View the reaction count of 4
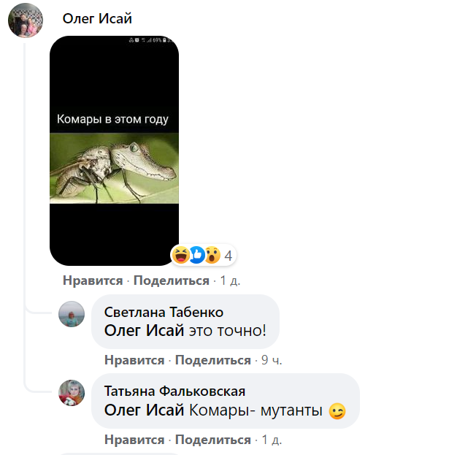The image size is (476, 455). click(x=229, y=256)
